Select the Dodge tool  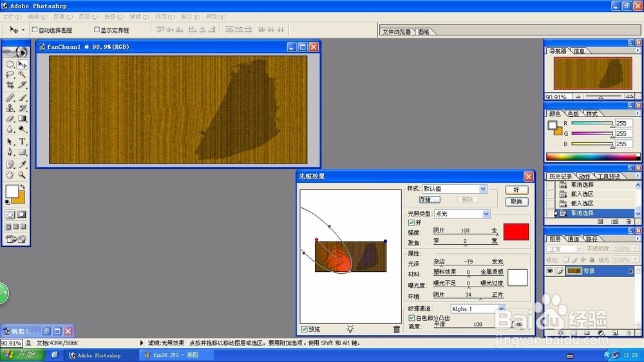click(22, 129)
